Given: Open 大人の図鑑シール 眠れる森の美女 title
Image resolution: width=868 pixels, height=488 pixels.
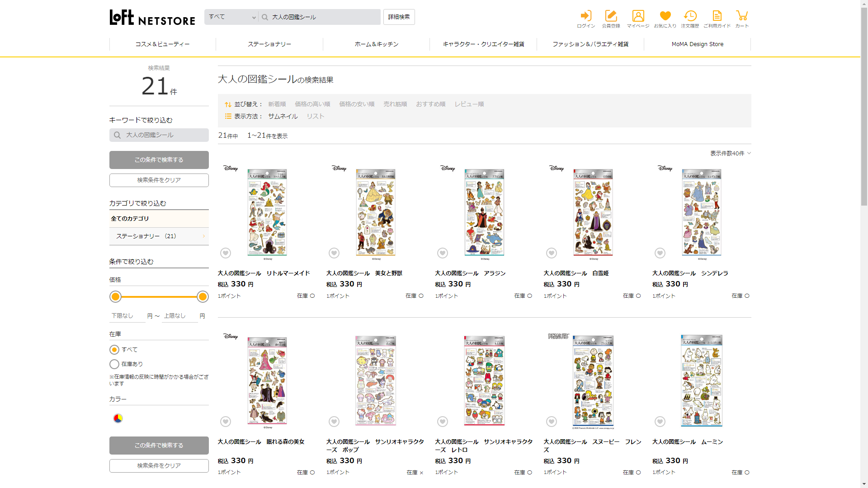Looking at the screenshot, I should click(261, 442).
